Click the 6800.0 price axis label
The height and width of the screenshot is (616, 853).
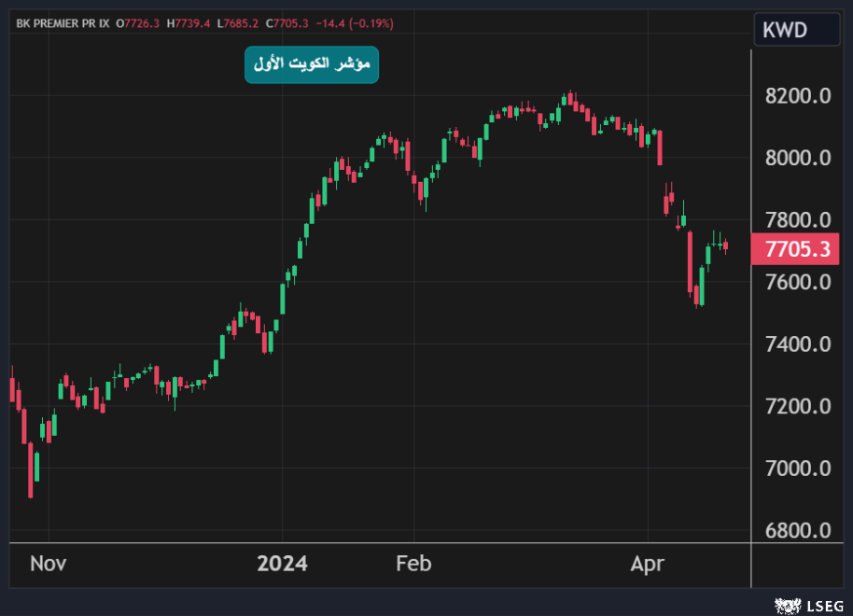(x=797, y=530)
